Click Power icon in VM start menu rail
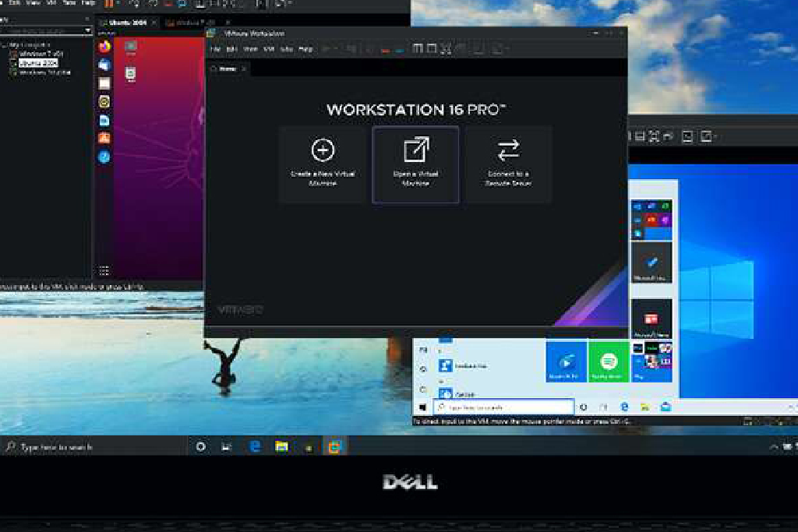 point(423,389)
